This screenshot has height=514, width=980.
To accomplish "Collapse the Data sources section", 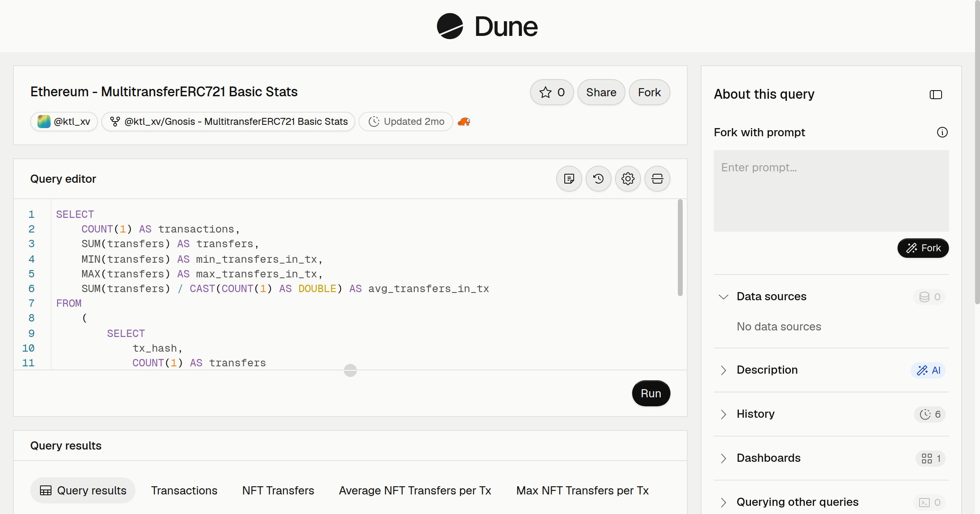I will [x=724, y=297].
